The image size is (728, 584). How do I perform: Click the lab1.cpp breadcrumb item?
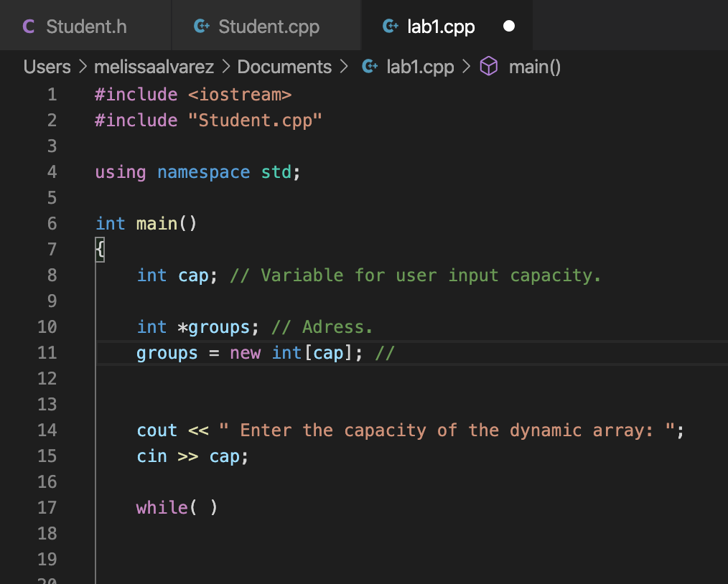[421, 66]
